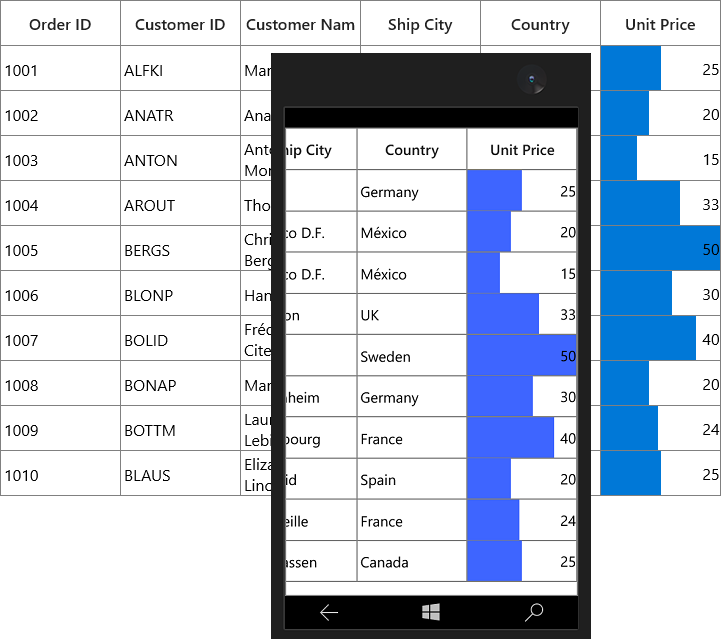Select customer ID cell BOLID

tap(180, 339)
